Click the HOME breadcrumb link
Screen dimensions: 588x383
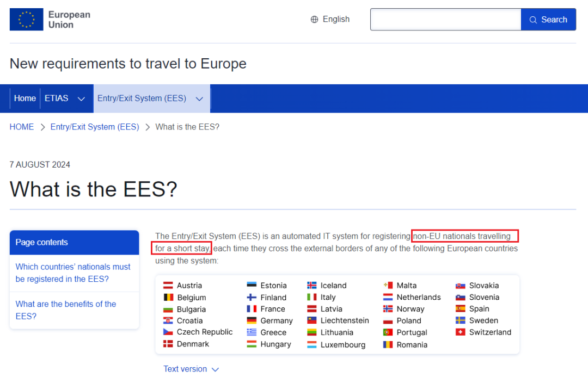22,127
